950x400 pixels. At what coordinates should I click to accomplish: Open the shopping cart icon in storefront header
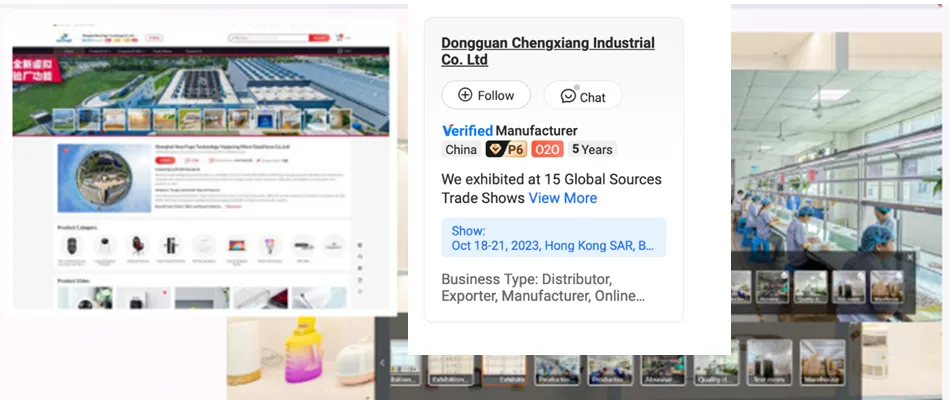click(x=339, y=38)
